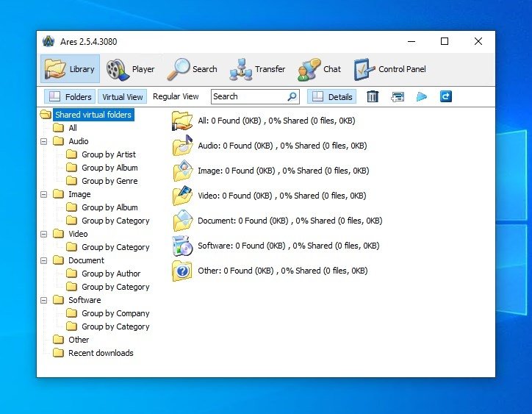Minimize the Ares window

(x=411, y=41)
